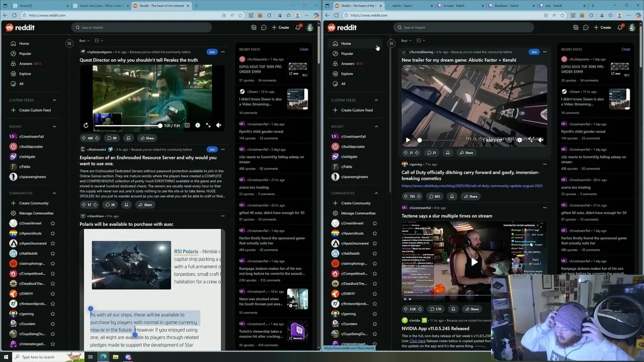Image resolution: width=644 pixels, height=362 pixels.
Task: Favorite r/Gundam in right window sidebar
Action: pos(375,324)
